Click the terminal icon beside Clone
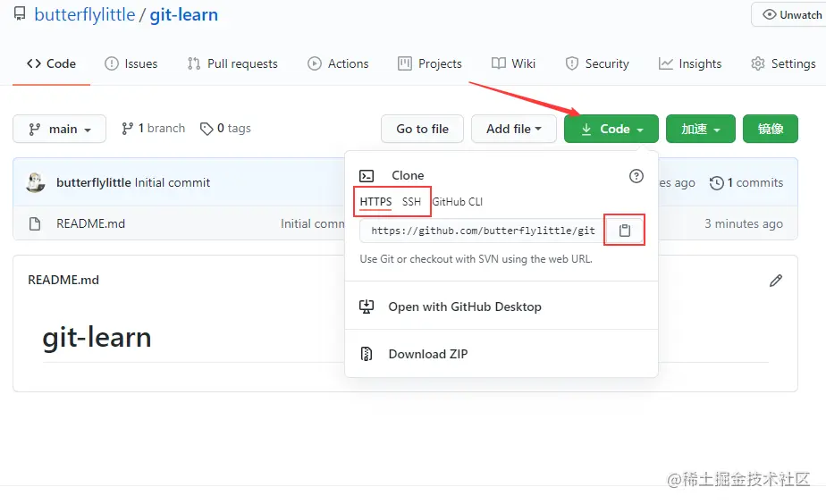The width and height of the screenshot is (826, 504). point(367,176)
